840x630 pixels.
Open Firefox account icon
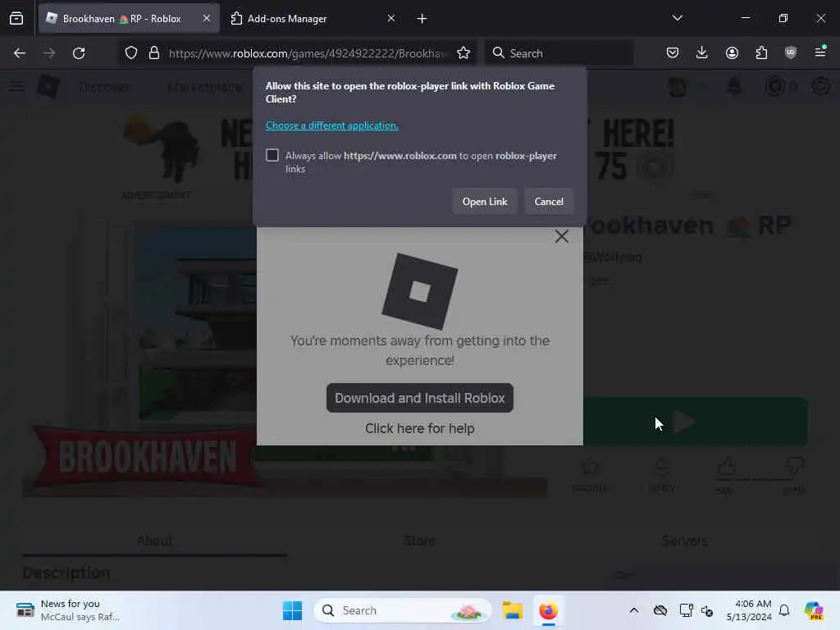(x=732, y=52)
